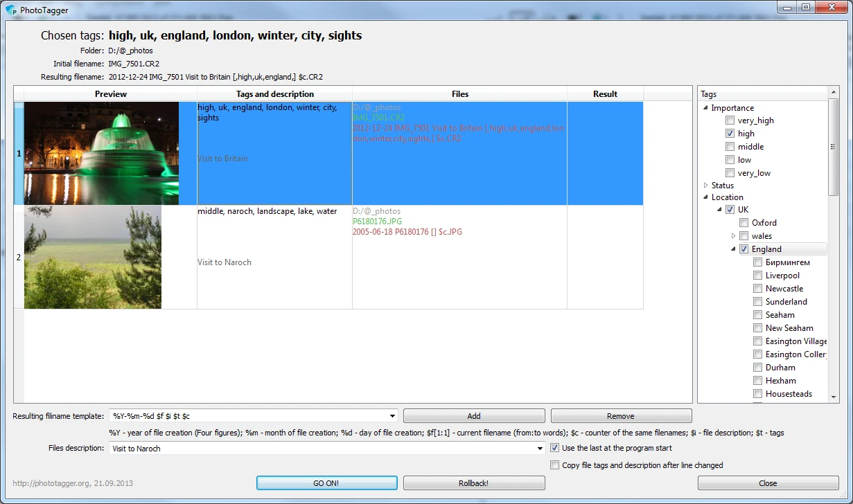Open the filename template dropdown
The image size is (853, 504).
(392, 416)
